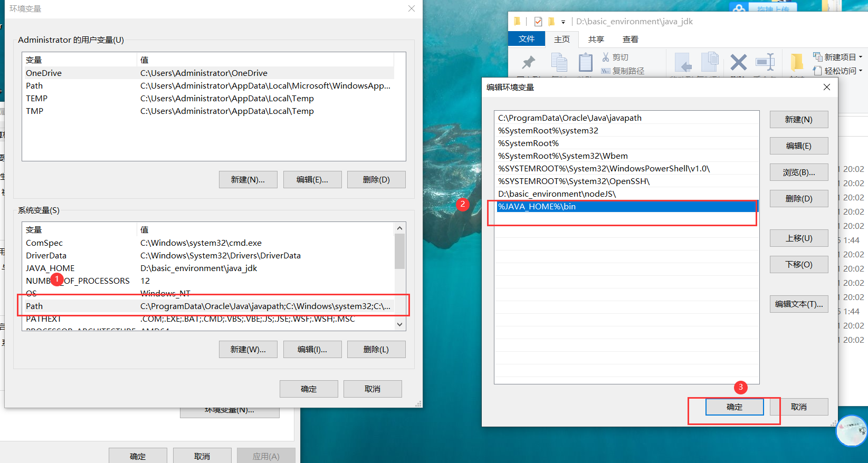Screen dimensions: 868x463
Task: Click the 值 column header in user variables
Action: (265, 60)
